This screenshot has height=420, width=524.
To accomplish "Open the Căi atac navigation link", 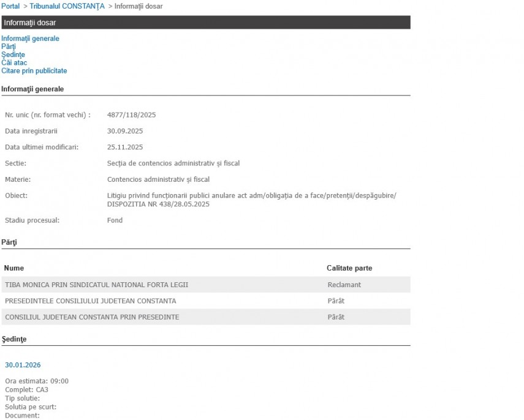I will [14, 62].
